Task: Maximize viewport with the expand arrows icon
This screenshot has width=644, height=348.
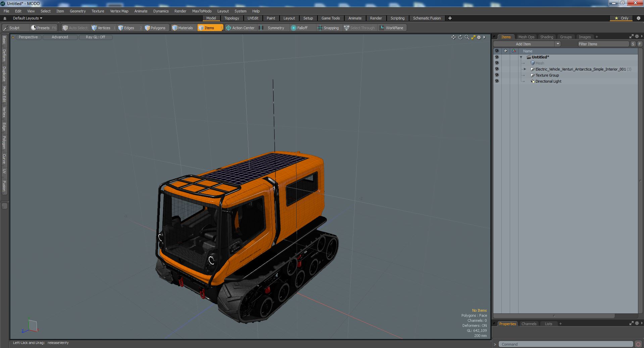Action: [x=473, y=37]
